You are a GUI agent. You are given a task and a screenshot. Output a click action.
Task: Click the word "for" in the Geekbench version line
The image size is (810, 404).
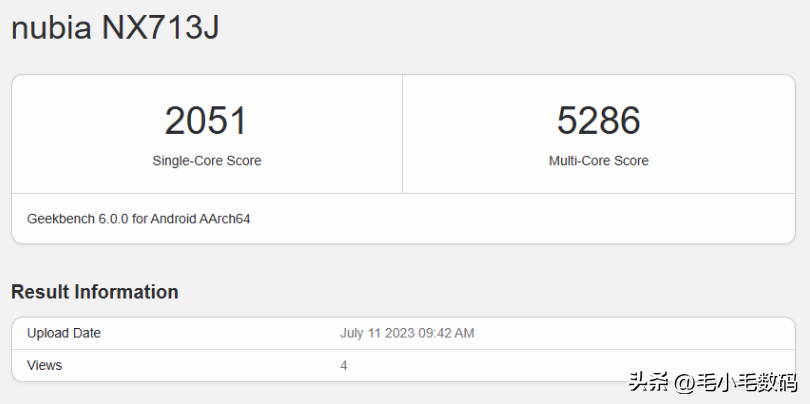pos(138,218)
